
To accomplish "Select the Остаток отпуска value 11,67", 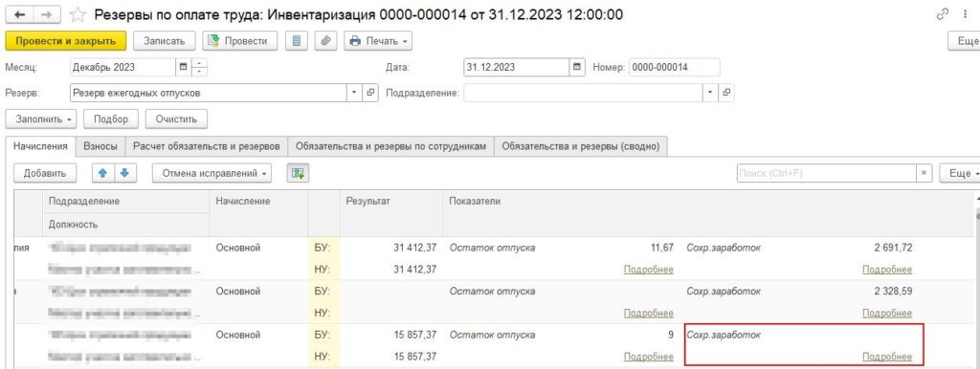I will (x=661, y=248).
